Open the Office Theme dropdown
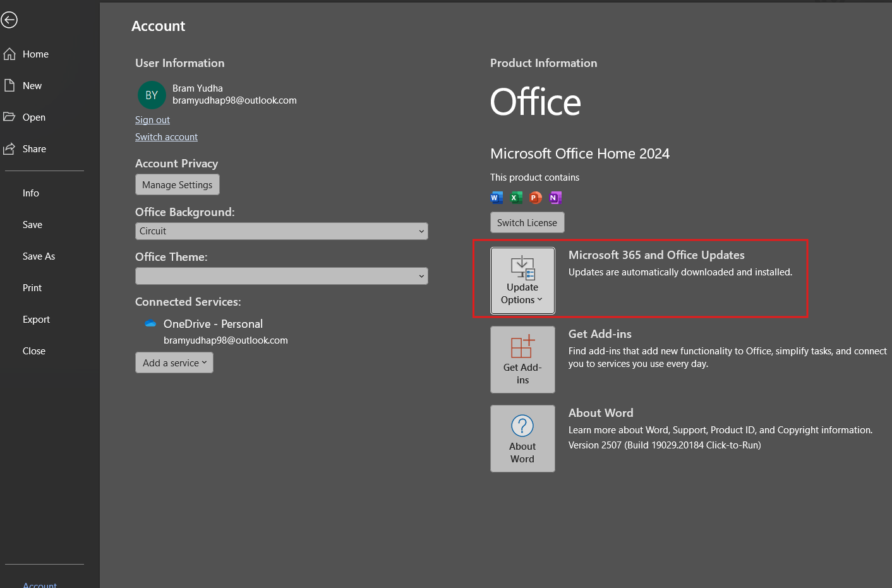This screenshot has width=892, height=588. [282, 276]
